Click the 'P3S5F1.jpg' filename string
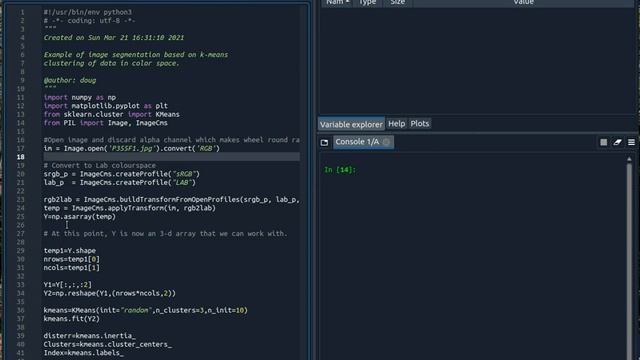Screen dimensions: 640x360 132,148
